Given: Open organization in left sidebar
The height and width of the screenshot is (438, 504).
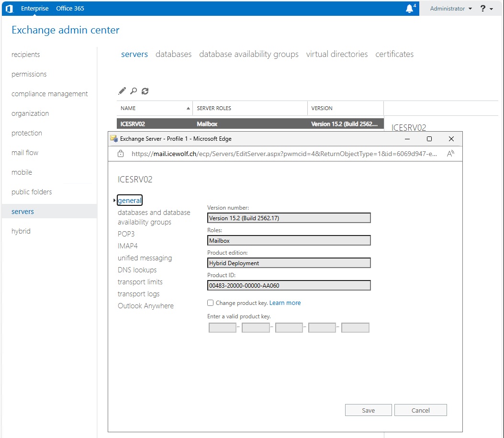Looking at the screenshot, I should coord(30,113).
